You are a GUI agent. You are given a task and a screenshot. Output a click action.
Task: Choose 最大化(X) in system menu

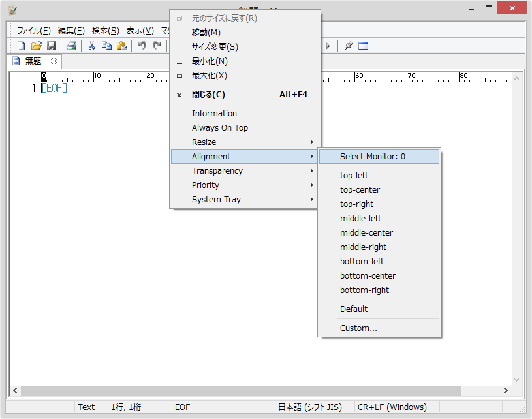[x=245, y=76]
